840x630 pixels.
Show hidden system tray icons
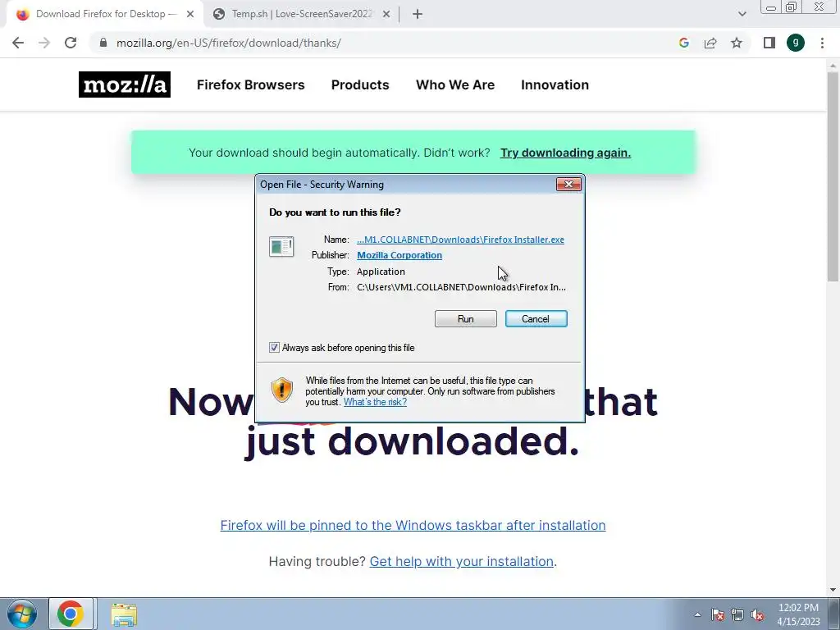[x=697, y=614]
